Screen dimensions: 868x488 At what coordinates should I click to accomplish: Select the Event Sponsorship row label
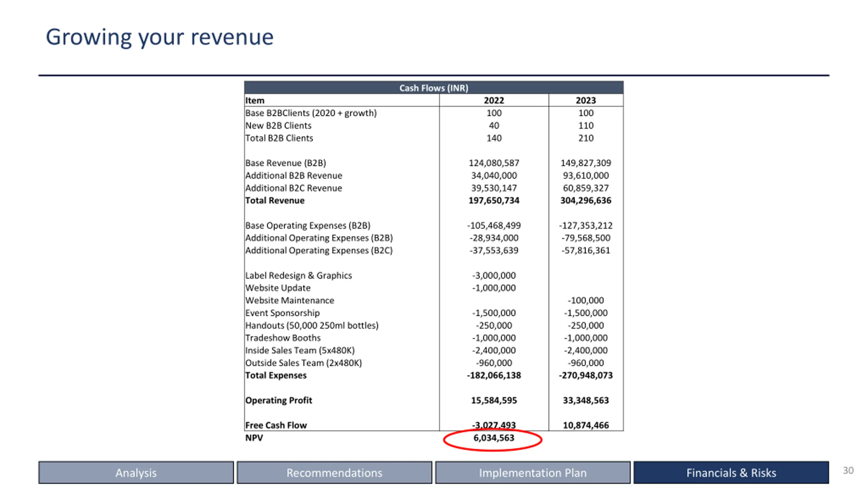pos(282,313)
